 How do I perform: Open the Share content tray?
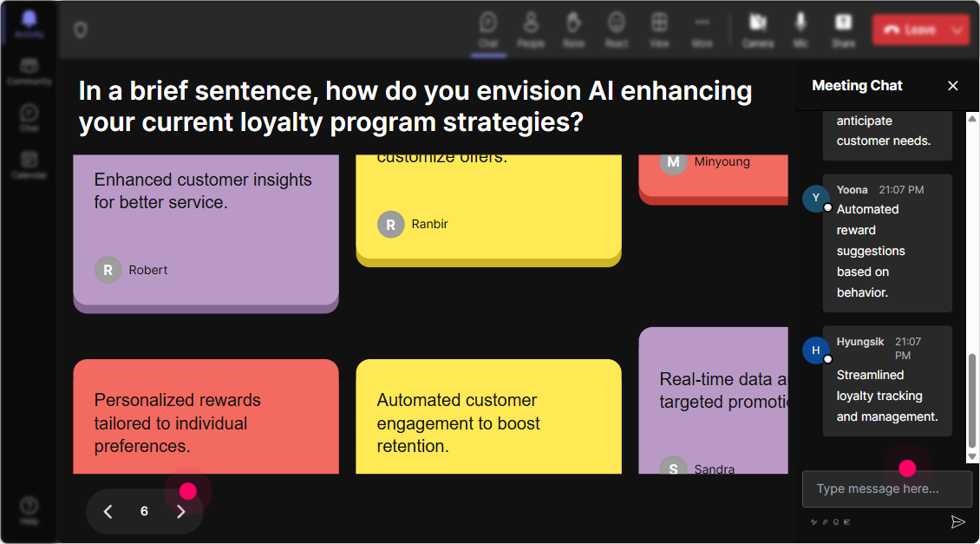point(843,30)
